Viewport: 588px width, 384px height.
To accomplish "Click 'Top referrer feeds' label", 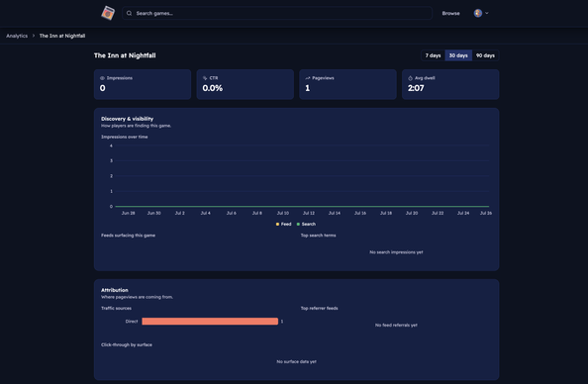I will point(319,308).
